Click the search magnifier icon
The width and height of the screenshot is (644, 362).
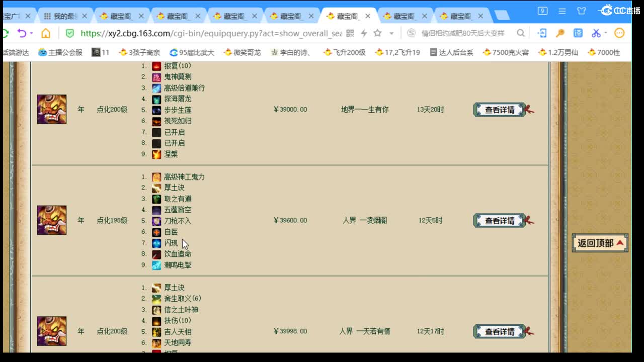(521, 33)
